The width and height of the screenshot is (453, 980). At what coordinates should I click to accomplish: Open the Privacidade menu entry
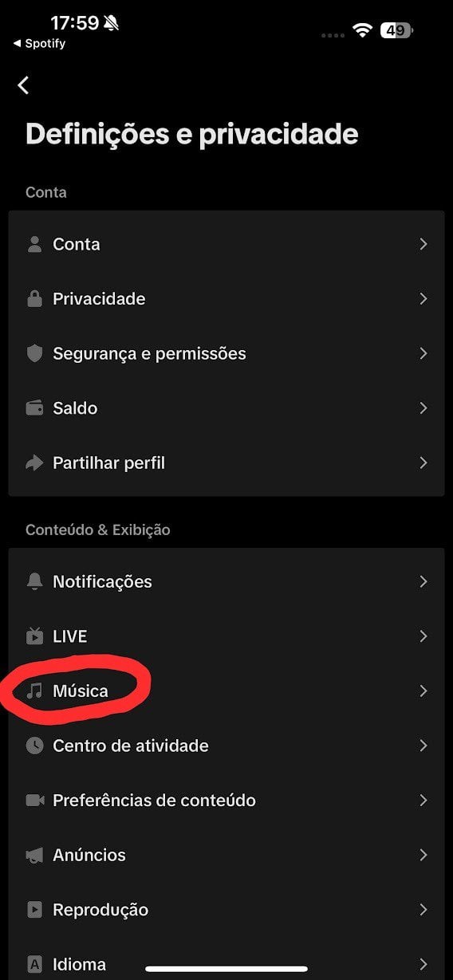(x=226, y=298)
